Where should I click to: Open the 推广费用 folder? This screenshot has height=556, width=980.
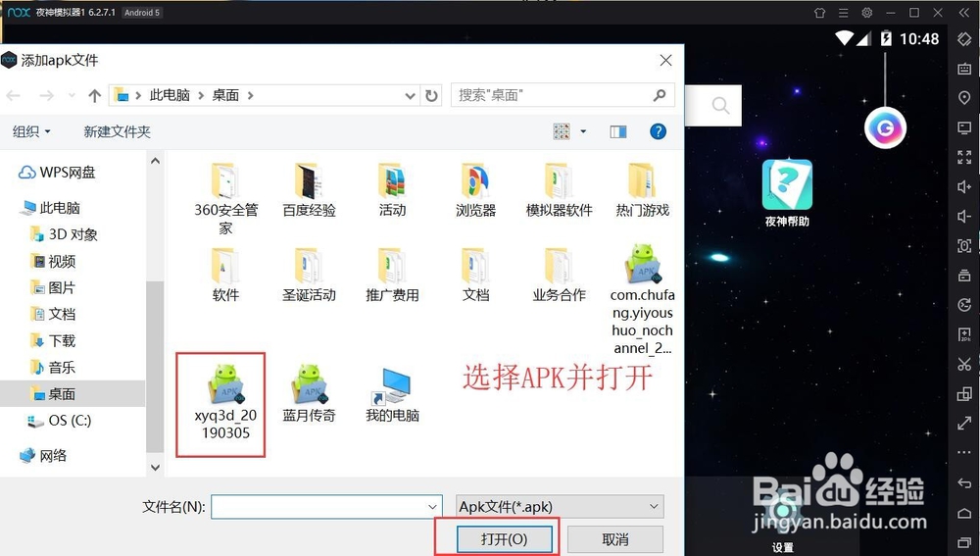click(392, 276)
